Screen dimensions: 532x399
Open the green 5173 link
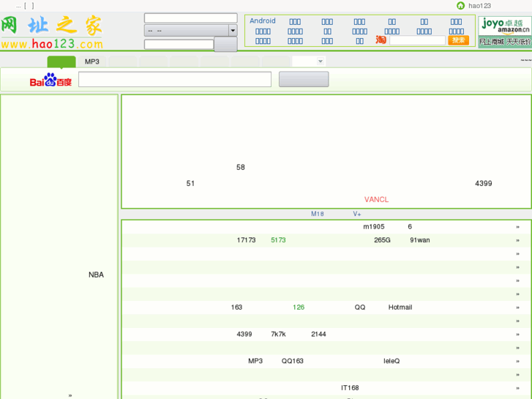point(278,240)
